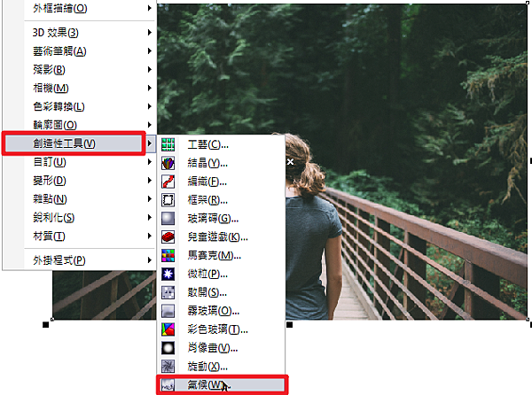Viewport: 532px width, 395px height.
Task: Select the 肖像畫 vignette icon
Action: click(x=168, y=348)
